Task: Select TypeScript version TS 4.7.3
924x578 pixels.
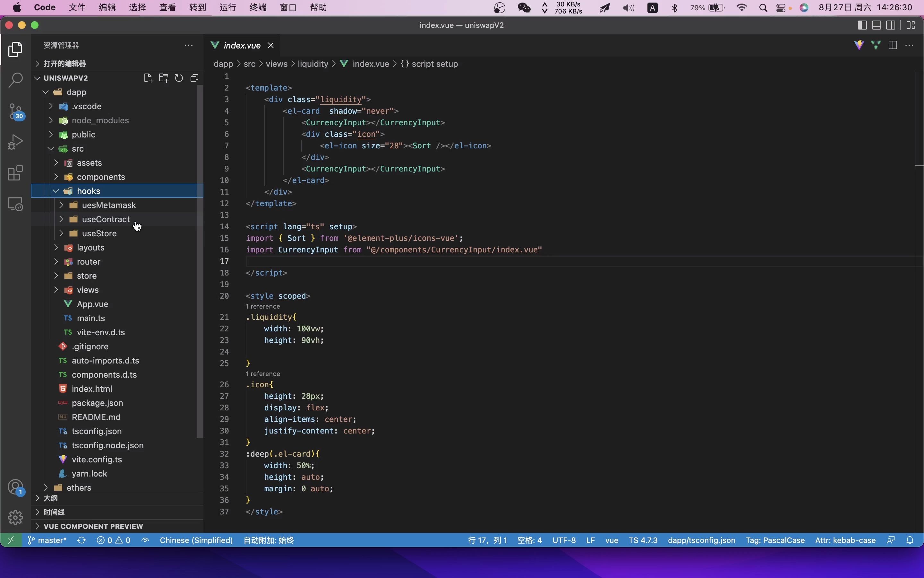Action: (x=643, y=540)
